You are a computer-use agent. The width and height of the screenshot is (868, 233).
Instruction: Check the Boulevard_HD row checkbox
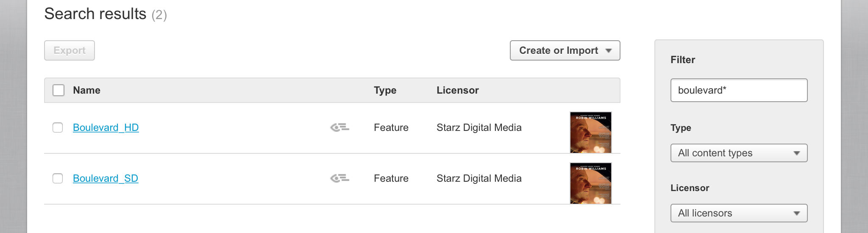pos(58,128)
